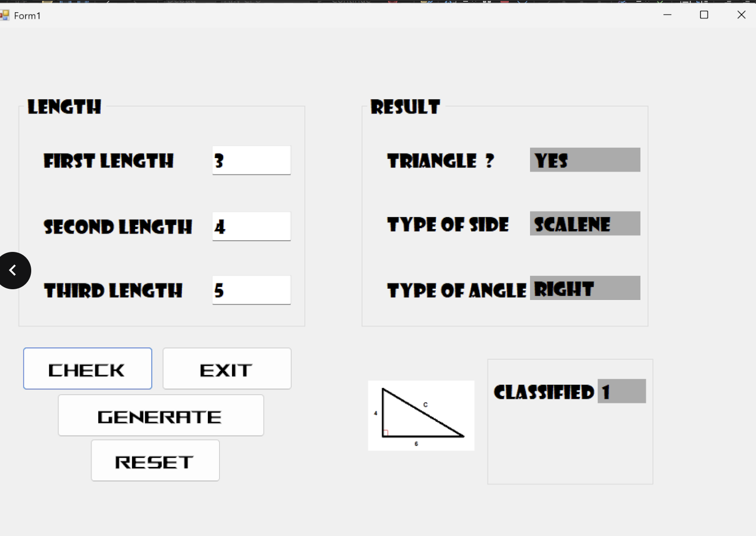
Task: Click the SECOND LENGTH label
Action: [x=118, y=227]
